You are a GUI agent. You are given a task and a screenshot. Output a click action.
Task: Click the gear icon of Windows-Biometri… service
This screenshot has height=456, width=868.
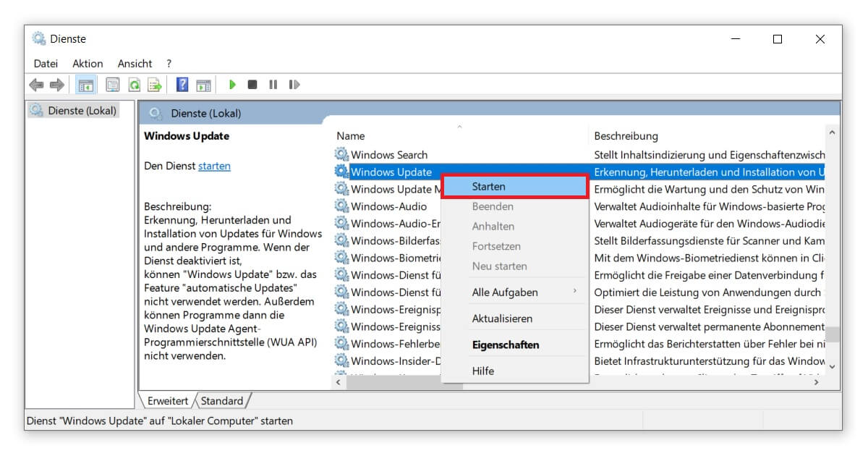(341, 258)
